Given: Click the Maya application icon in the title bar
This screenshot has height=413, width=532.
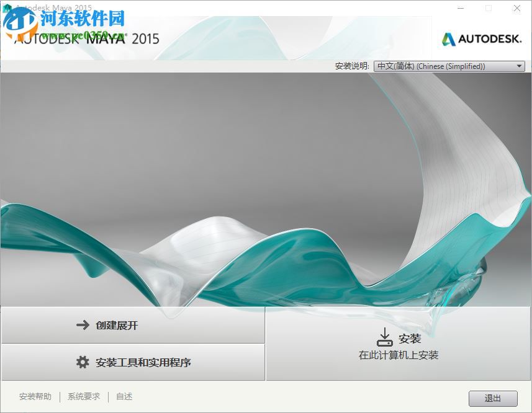Looking at the screenshot, I should click(x=7, y=7).
